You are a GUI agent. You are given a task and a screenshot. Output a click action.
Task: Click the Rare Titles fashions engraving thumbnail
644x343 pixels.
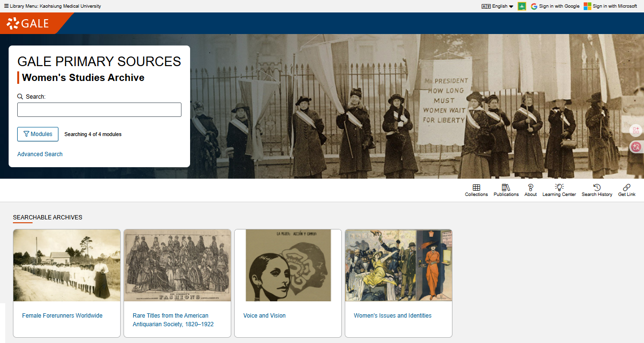pyautogui.click(x=177, y=265)
